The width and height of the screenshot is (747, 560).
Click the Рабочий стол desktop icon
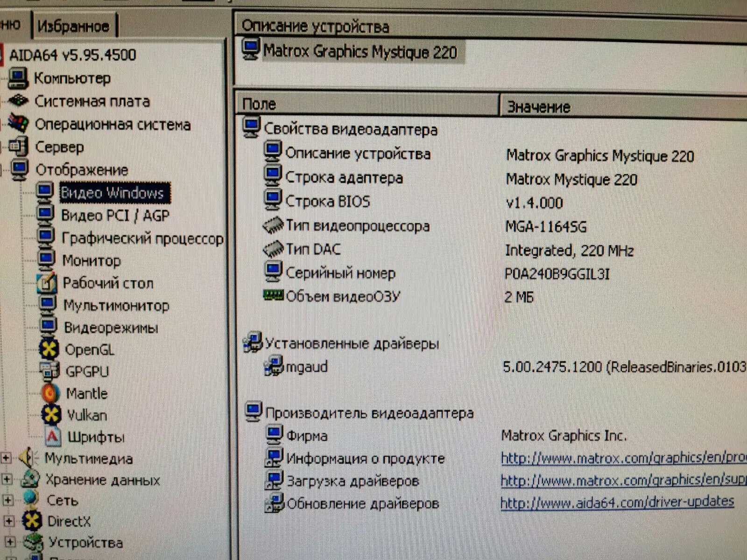click(47, 282)
